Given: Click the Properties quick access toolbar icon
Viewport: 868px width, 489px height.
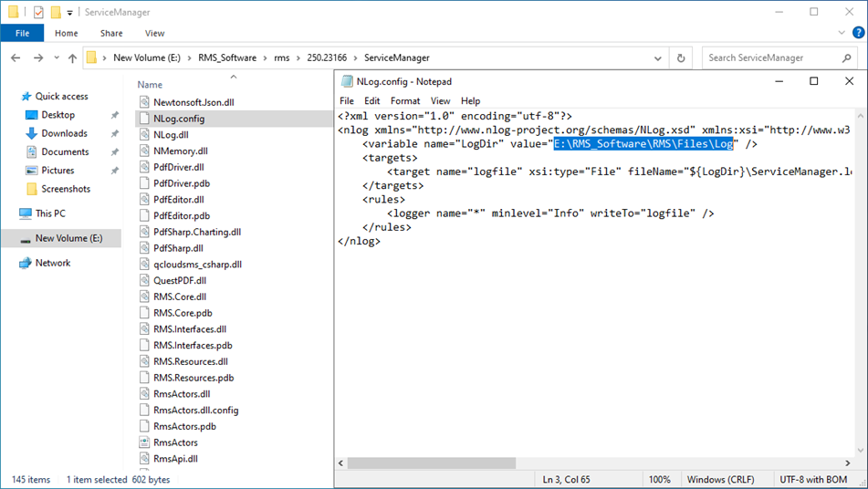Looking at the screenshot, I should pyautogui.click(x=38, y=12).
